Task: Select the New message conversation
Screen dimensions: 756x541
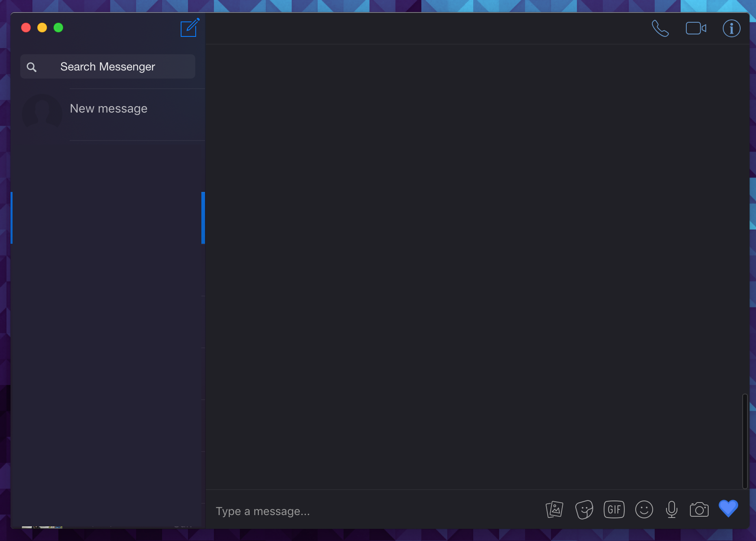Action: tap(108, 115)
